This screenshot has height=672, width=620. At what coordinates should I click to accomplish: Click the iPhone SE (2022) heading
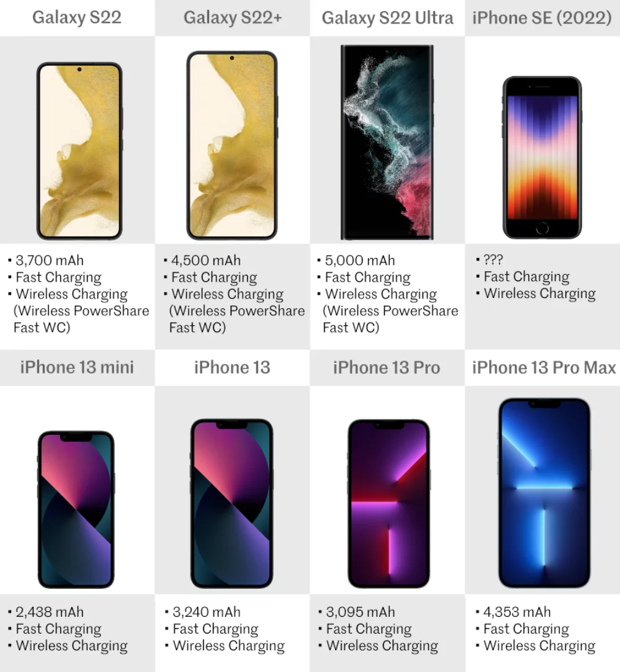click(542, 17)
